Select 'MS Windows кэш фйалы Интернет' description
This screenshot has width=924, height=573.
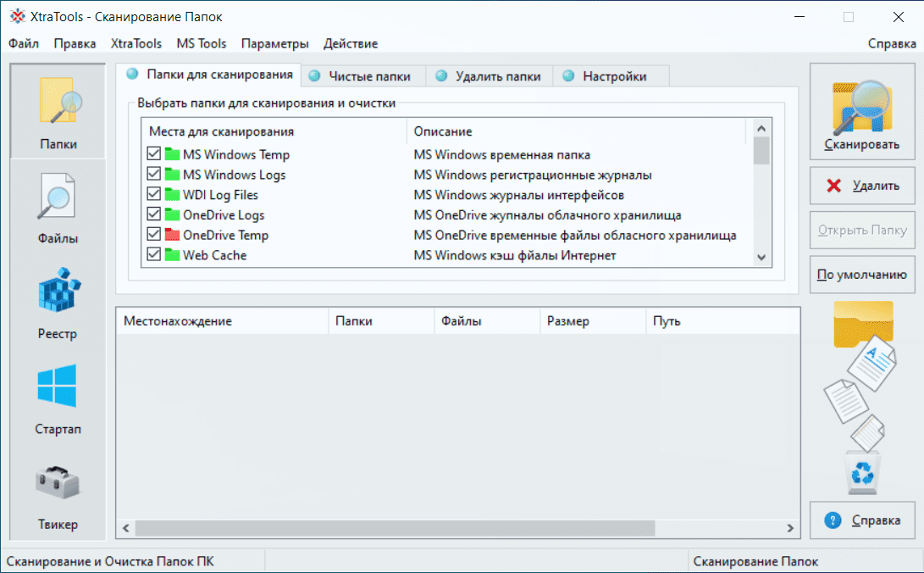pos(515,255)
